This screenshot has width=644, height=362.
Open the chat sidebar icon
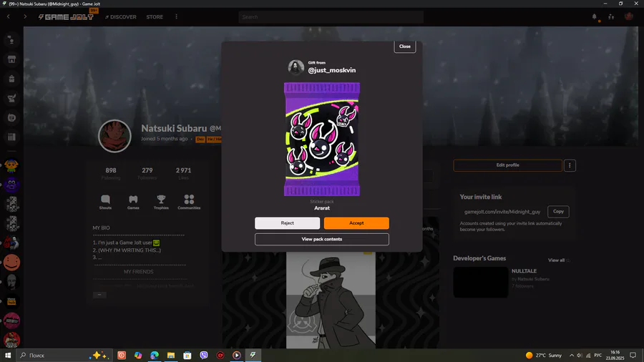coord(11,40)
